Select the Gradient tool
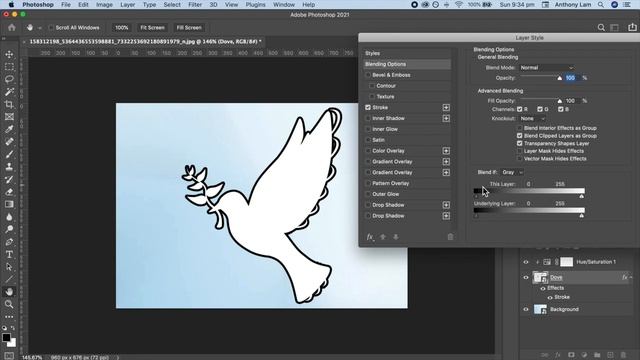 (9, 204)
